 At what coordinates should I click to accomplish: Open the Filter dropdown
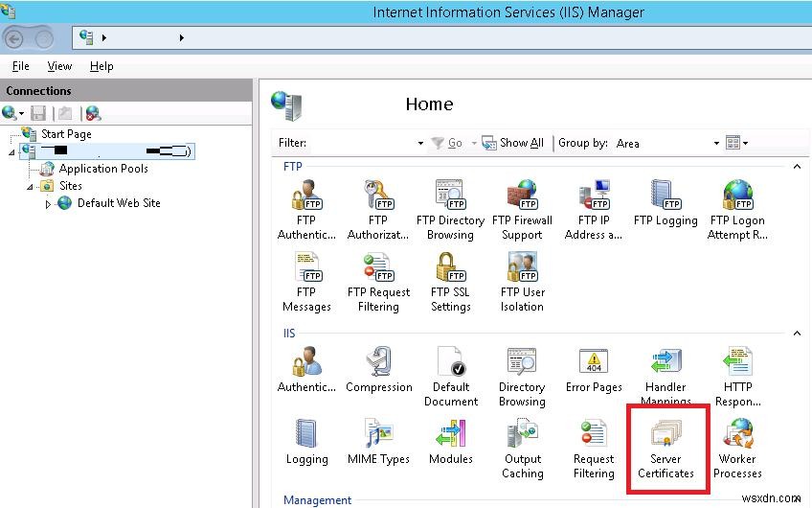click(420, 143)
